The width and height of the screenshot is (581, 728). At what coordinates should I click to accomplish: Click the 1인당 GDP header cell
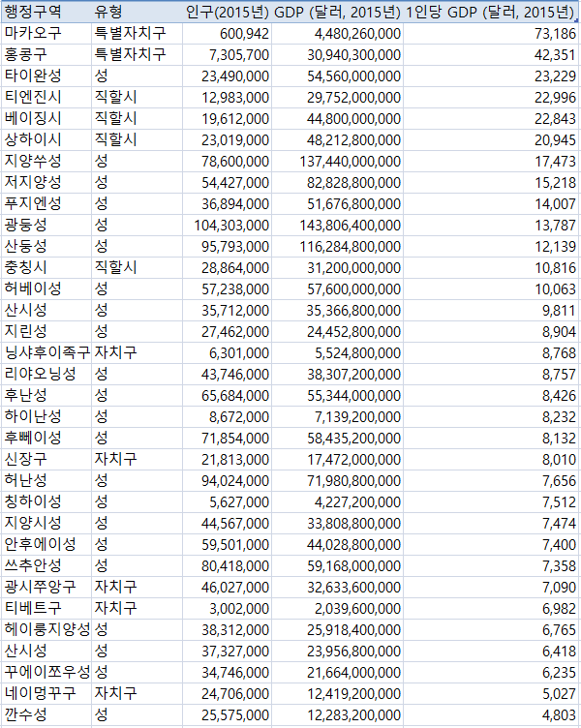coord(490,13)
